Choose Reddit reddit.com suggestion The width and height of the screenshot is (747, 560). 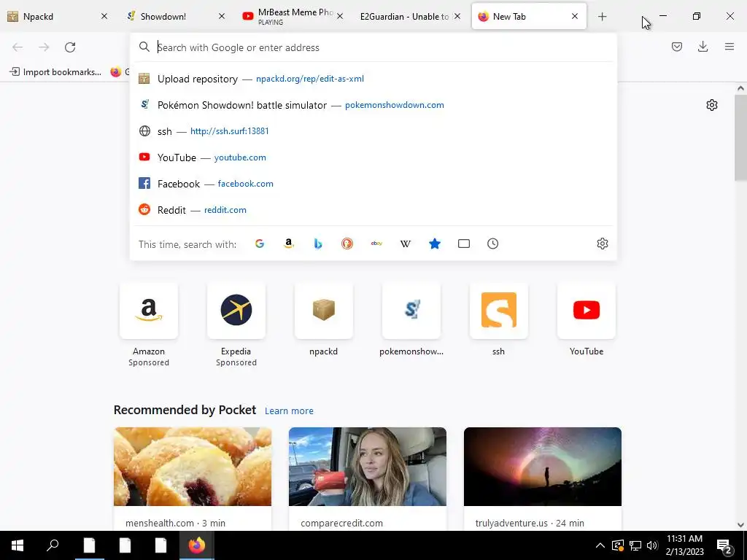point(373,210)
